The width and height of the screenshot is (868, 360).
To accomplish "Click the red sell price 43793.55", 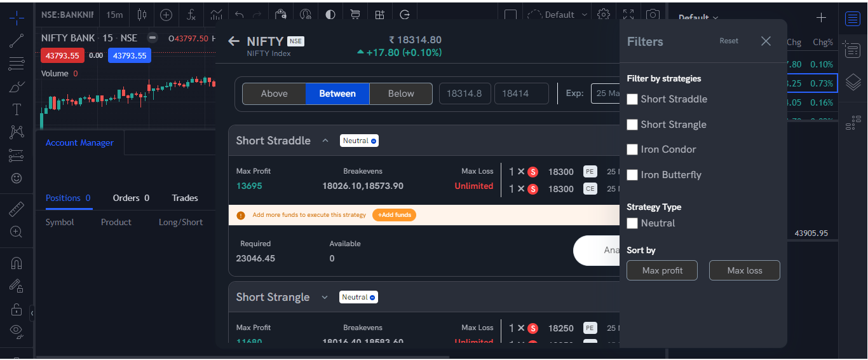I will point(62,55).
